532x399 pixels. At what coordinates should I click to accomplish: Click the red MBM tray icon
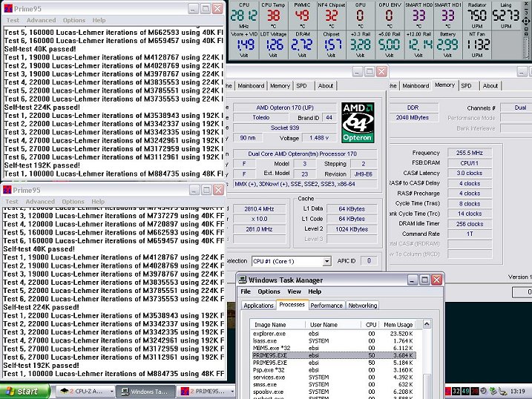[448, 391]
